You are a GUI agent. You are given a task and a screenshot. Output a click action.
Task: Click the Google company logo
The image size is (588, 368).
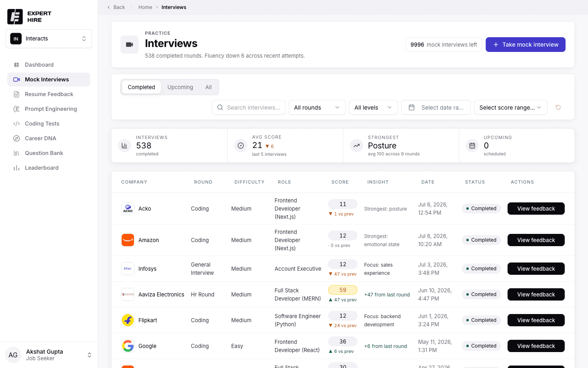point(128,346)
